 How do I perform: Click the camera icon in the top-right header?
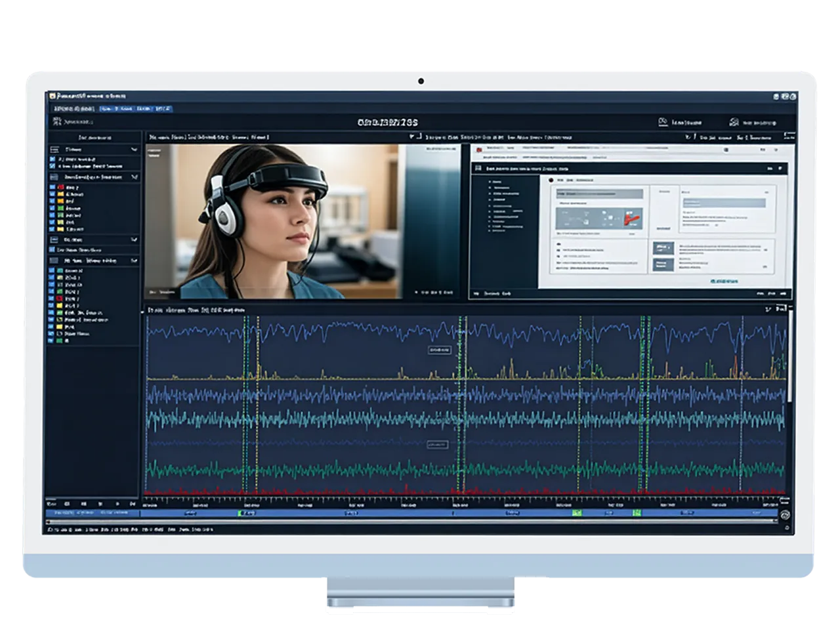click(663, 122)
